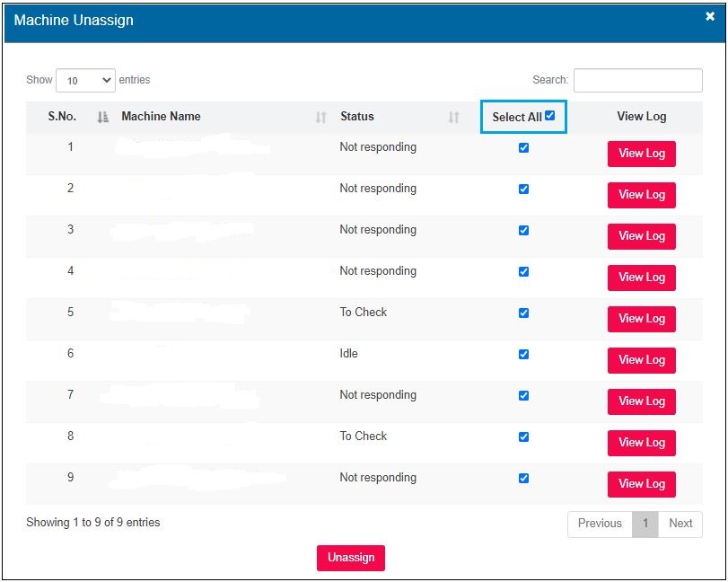
Task: Click into the Search input field
Action: coord(637,80)
